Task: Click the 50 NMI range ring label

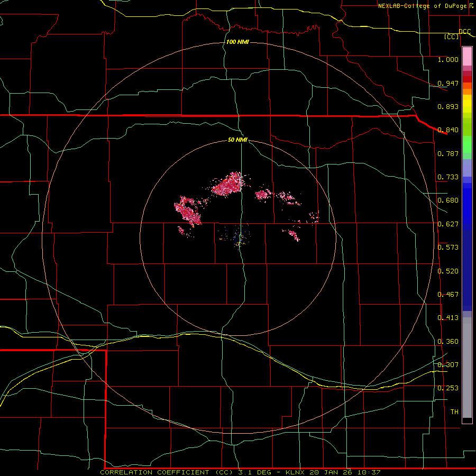Action: [237, 140]
